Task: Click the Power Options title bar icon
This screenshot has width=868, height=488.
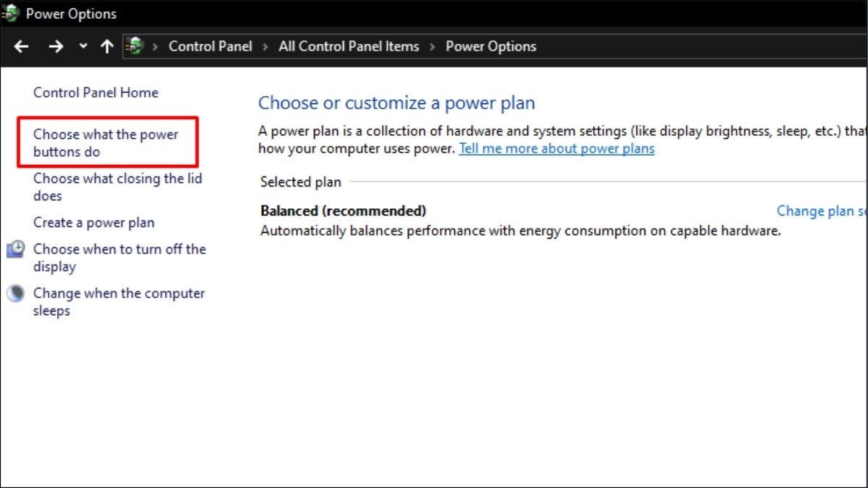Action: 10,12
